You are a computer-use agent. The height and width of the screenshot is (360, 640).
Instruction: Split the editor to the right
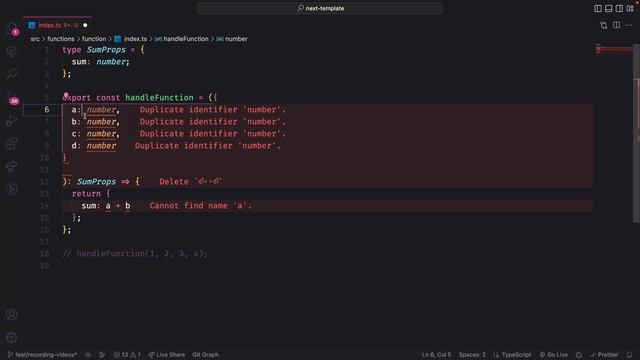[x=616, y=25]
